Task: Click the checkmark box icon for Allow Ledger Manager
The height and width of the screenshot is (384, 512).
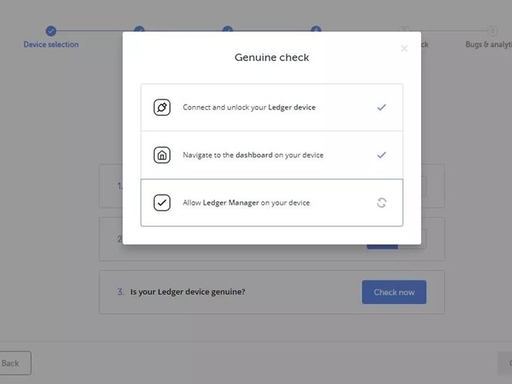Action: pos(162,203)
